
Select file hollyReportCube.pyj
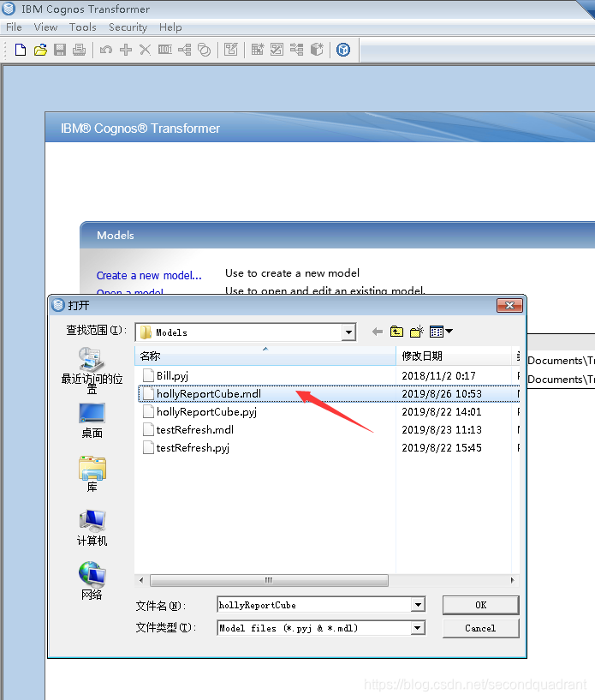point(199,411)
